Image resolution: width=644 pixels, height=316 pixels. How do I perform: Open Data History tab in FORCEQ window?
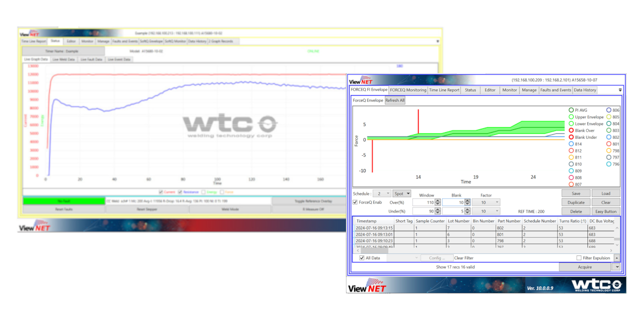(585, 90)
